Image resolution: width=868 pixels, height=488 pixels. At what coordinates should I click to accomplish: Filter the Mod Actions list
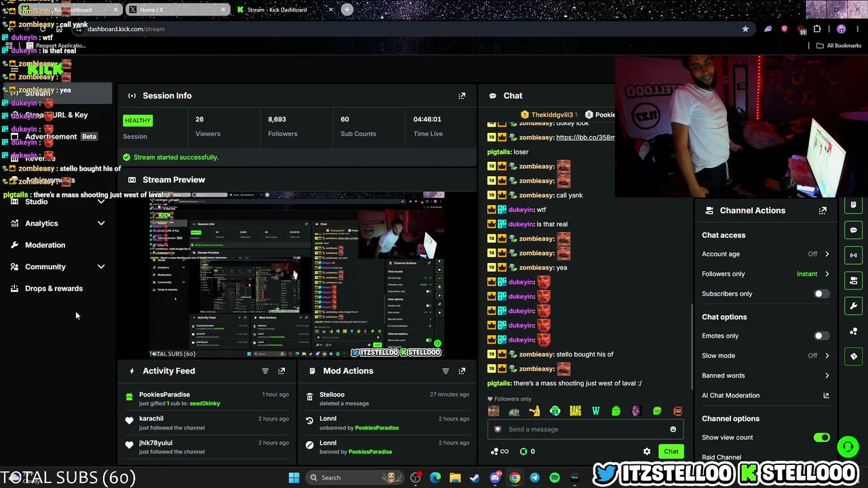click(446, 371)
